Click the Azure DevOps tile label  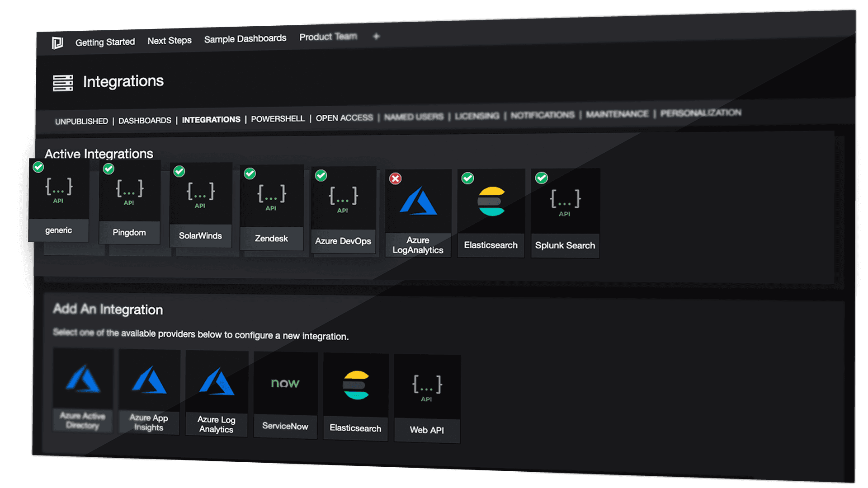(x=343, y=241)
